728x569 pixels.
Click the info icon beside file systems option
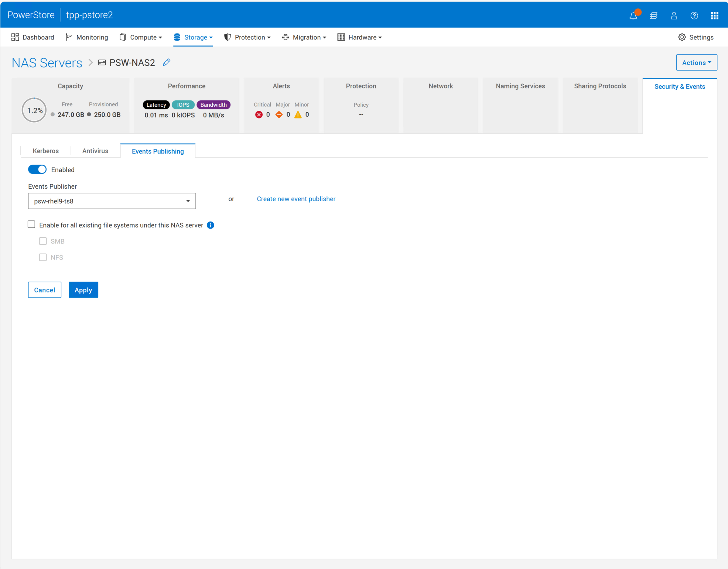(x=211, y=225)
